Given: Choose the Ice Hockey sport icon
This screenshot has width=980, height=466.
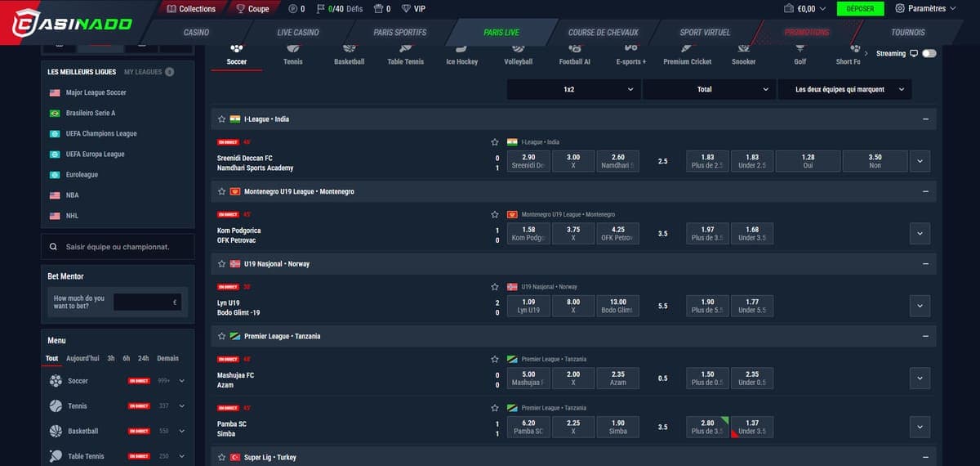Looking at the screenshot, I should coord(461,50).
